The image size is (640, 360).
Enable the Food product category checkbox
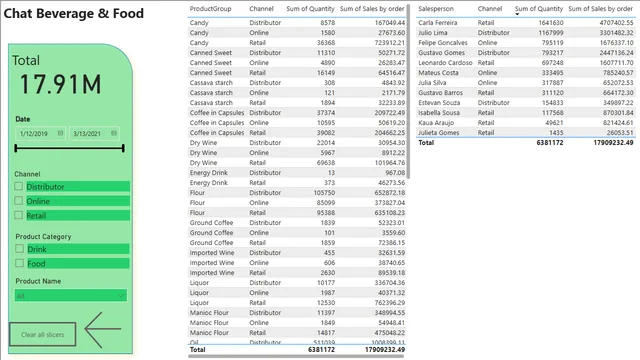pos(19,263)
